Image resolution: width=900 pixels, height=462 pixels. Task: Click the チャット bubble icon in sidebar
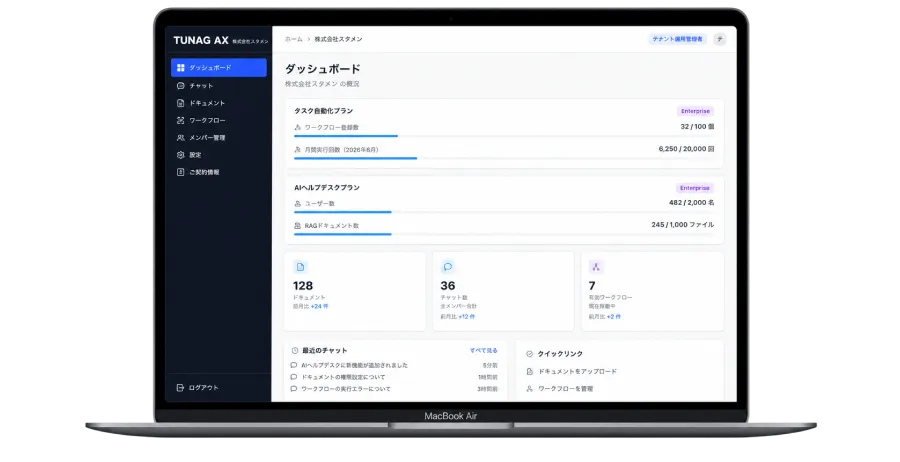[x=181, y=86]
